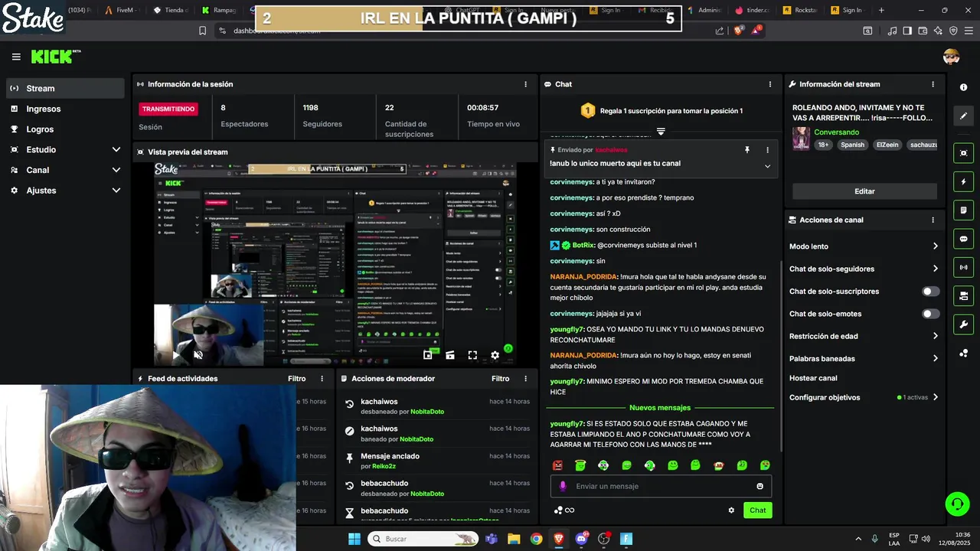Open options for Acciones de canal panel
This screenshot has height=551, width=980.
933,220
